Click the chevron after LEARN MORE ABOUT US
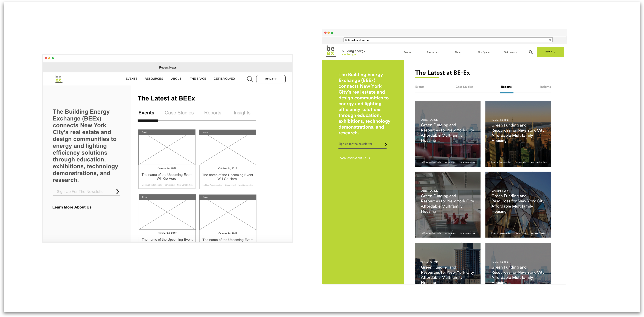 coord(369,158)
